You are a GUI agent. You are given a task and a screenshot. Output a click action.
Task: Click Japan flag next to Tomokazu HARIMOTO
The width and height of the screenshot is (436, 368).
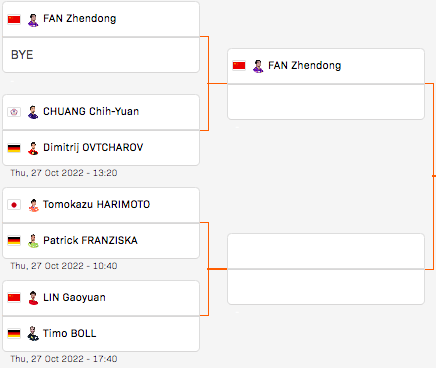point(14,205)
